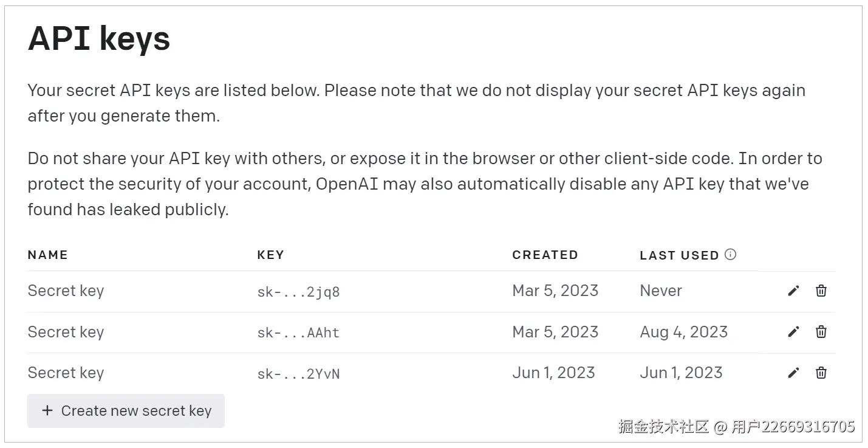This screenshot has height=448, width=868.
Task: Select the key text sk-...2jq8
Action: coord(298,292)
